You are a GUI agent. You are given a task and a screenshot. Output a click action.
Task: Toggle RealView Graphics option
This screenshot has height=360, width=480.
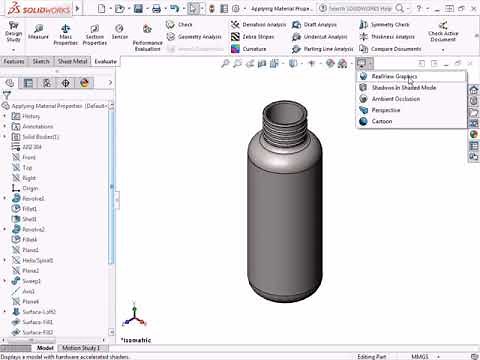[411, 76]
